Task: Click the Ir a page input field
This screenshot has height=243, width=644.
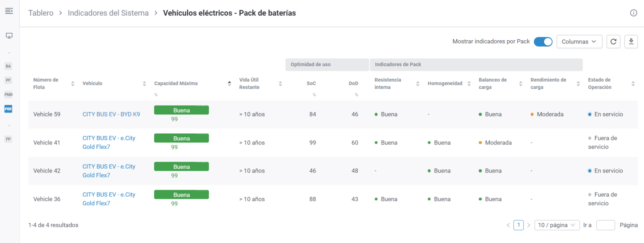Action: point(605,225)
